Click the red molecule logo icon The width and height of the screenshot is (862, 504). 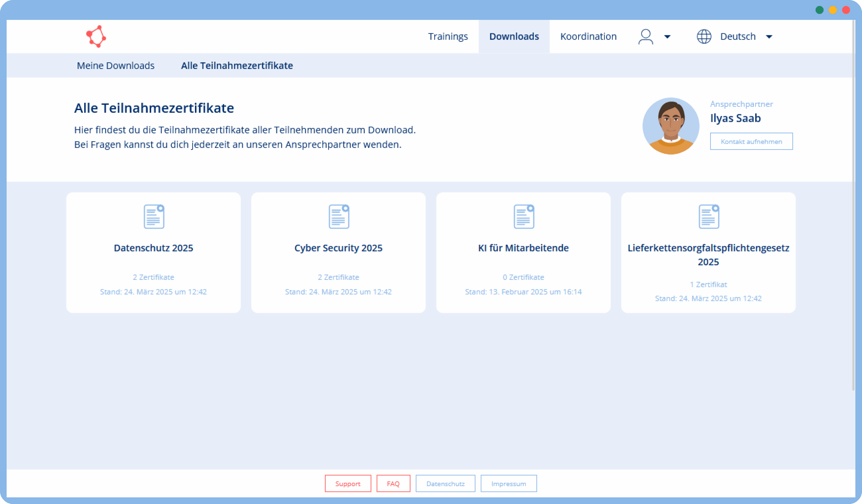96,36
